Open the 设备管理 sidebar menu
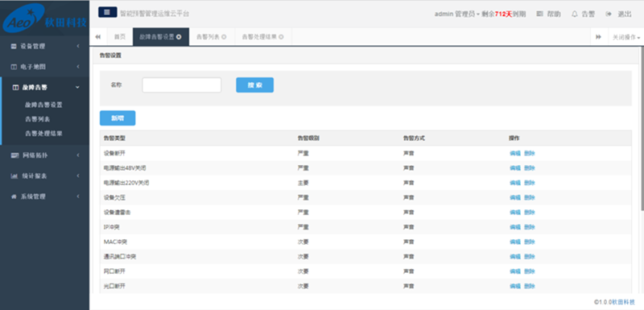Image resolution: width=644 pixels, height=310 pixels. point(45,47)
